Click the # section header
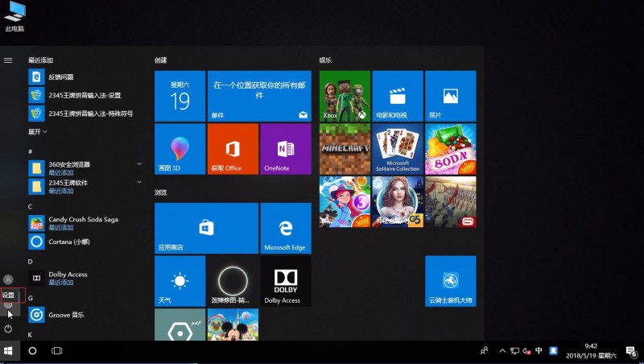This screenshot has width=644, height=364. point(30,151)
